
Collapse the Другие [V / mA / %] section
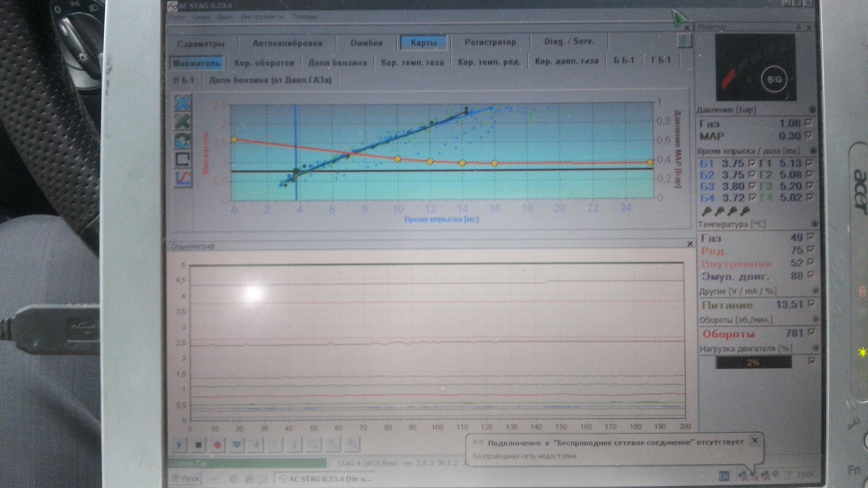pos(815,291)
